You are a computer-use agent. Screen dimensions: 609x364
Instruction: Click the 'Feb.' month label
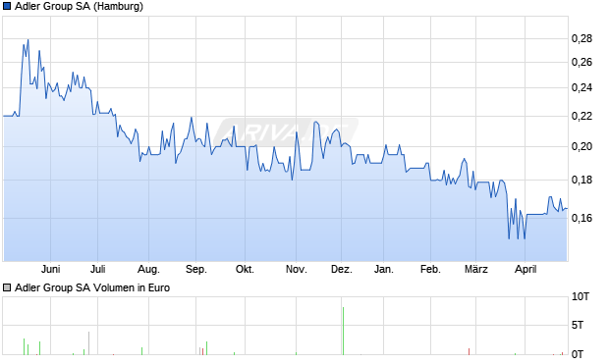coord(430,269)
